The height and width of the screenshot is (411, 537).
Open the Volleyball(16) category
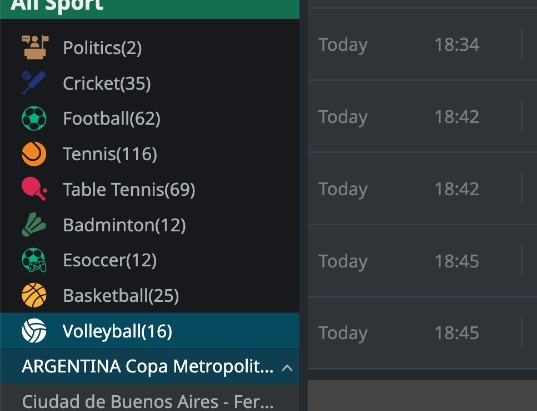click(150, 331)
